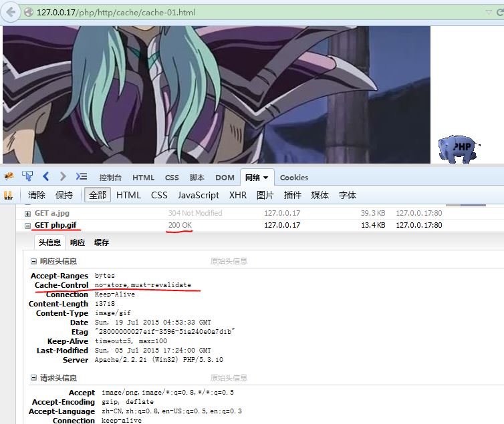Click the network timeline bar header
The height and width of the screenshot is (424, 504).
(466, 205)
